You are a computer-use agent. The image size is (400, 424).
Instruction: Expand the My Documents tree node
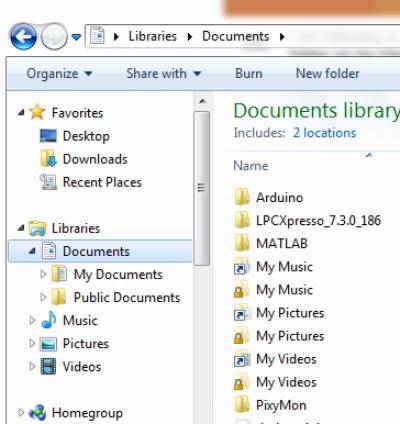(43, 274)
